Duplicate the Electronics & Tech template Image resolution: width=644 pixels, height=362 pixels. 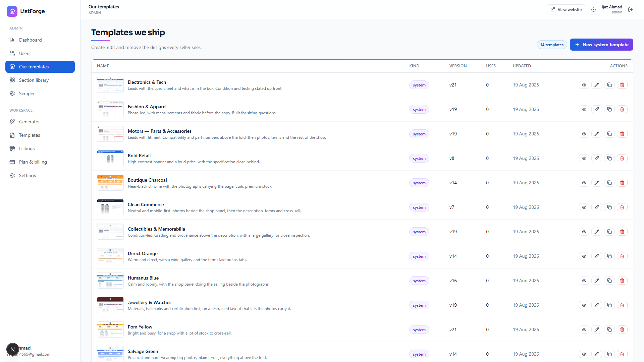pyautogui.click(x=609, y=85)
